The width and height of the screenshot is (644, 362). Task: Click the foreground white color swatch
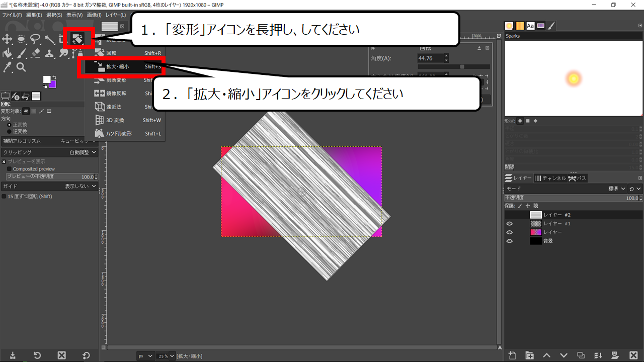47,79
